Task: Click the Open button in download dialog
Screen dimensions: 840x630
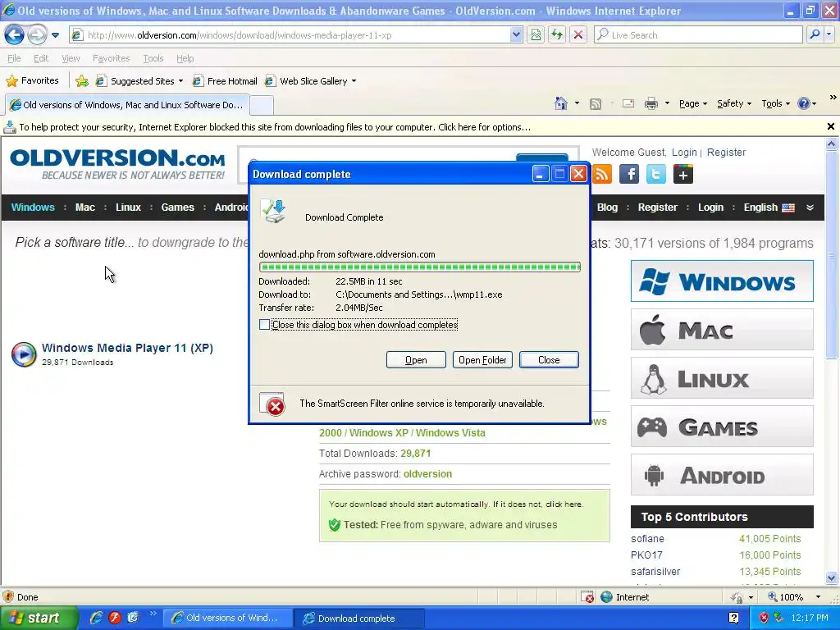Action: [416, 360]
